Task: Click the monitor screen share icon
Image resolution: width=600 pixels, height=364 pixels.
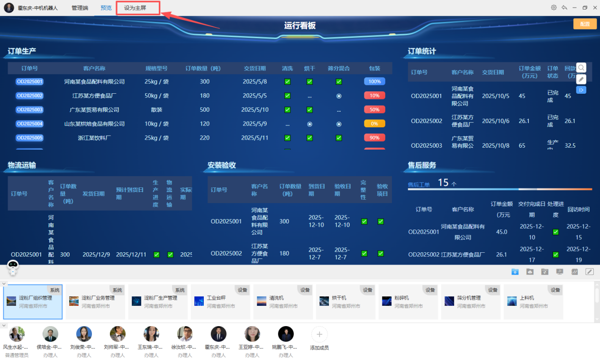Action: (x=560, y=272)
